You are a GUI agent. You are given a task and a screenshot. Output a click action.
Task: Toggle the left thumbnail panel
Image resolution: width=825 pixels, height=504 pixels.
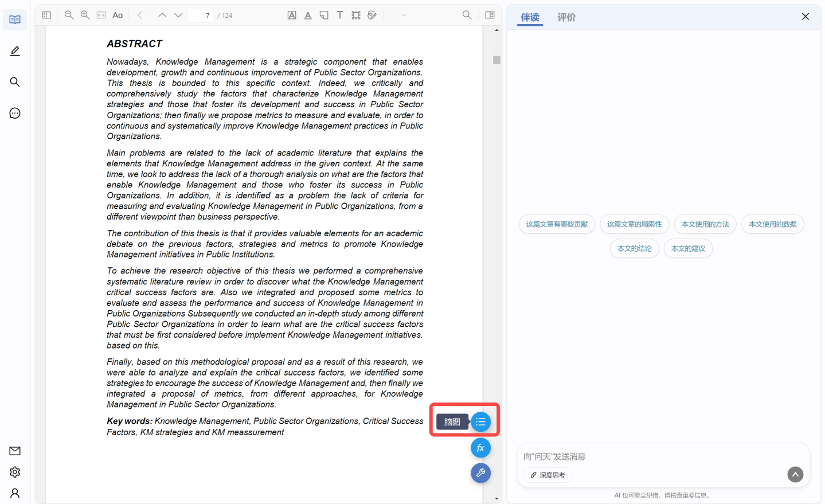47,15
